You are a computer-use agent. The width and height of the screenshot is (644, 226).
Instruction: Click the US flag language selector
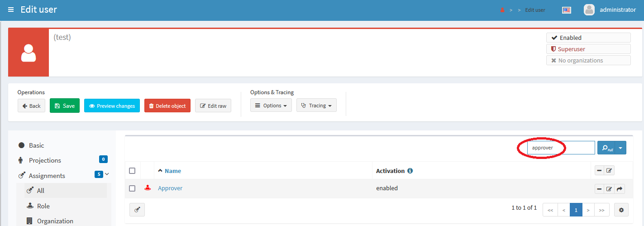pyautogui.click(x=566, y=10)
